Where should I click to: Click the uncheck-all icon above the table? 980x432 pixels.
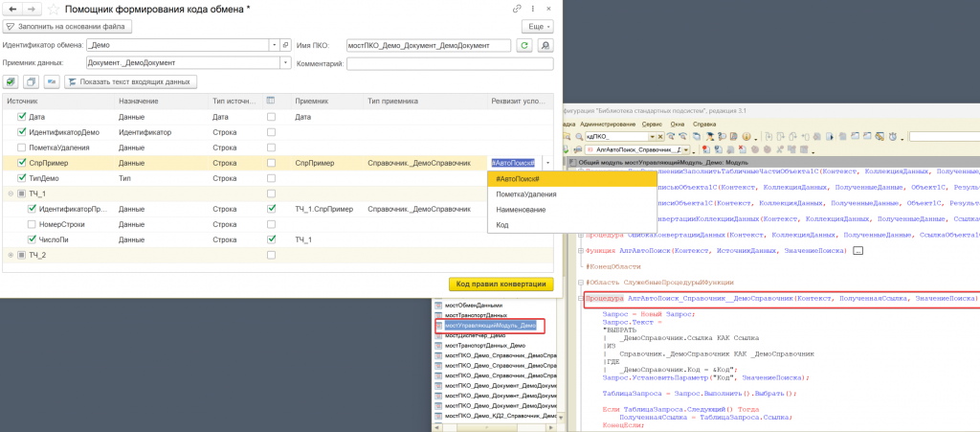pos(31,82)
